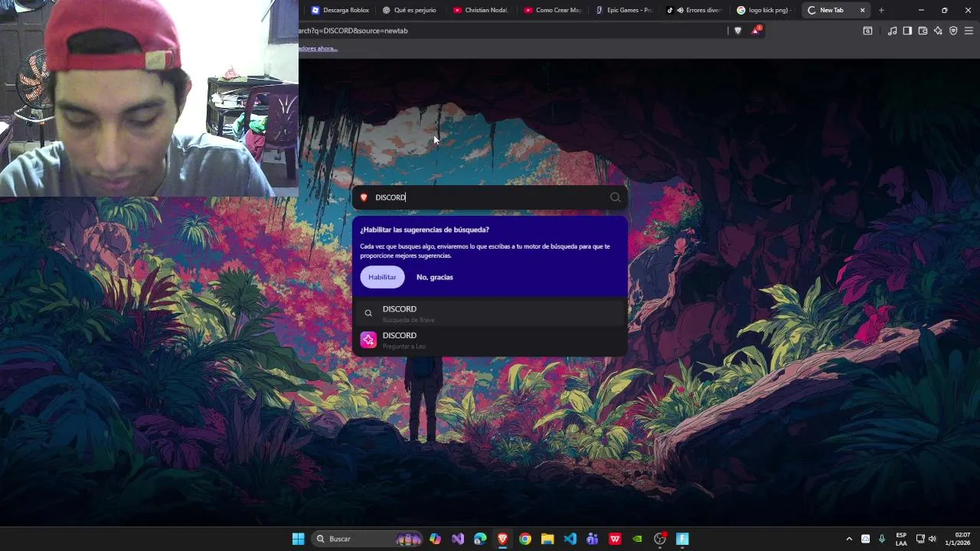Open WPS Office red taskbar icon
Image resolution: width=980 pixels, height=551 pixels.
(615, 539)
